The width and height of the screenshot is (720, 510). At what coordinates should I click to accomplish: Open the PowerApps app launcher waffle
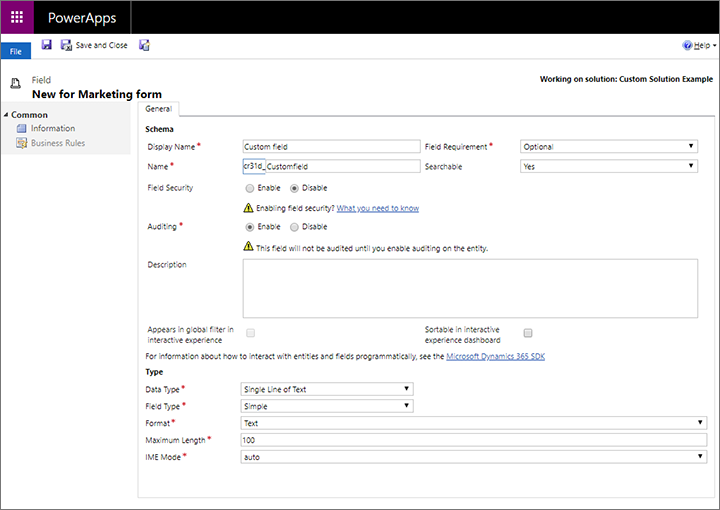pos(17,17)
